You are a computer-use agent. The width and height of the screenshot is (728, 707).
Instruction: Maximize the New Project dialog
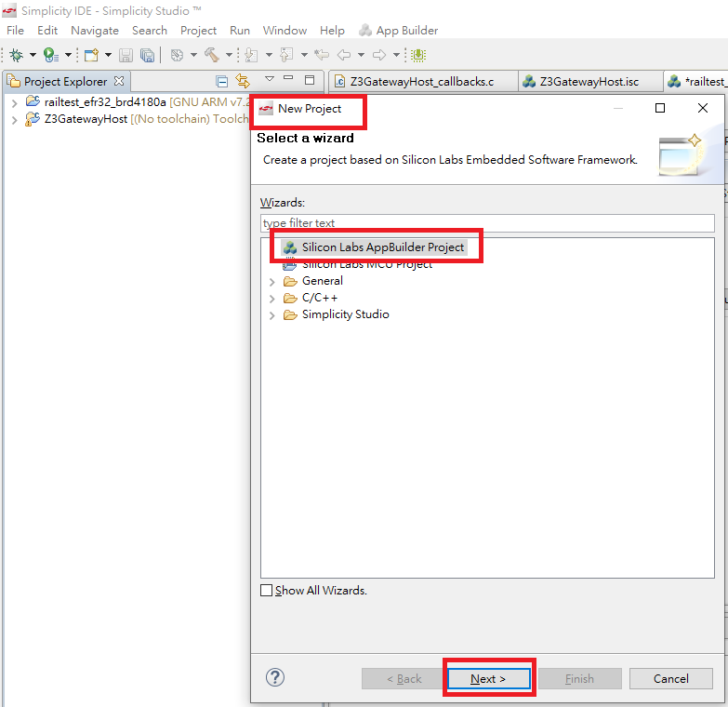pyautogui.click(x=660, y=108)
